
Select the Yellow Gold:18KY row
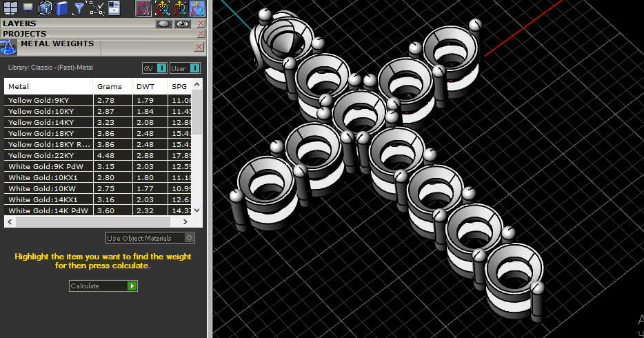coord(97,133)
